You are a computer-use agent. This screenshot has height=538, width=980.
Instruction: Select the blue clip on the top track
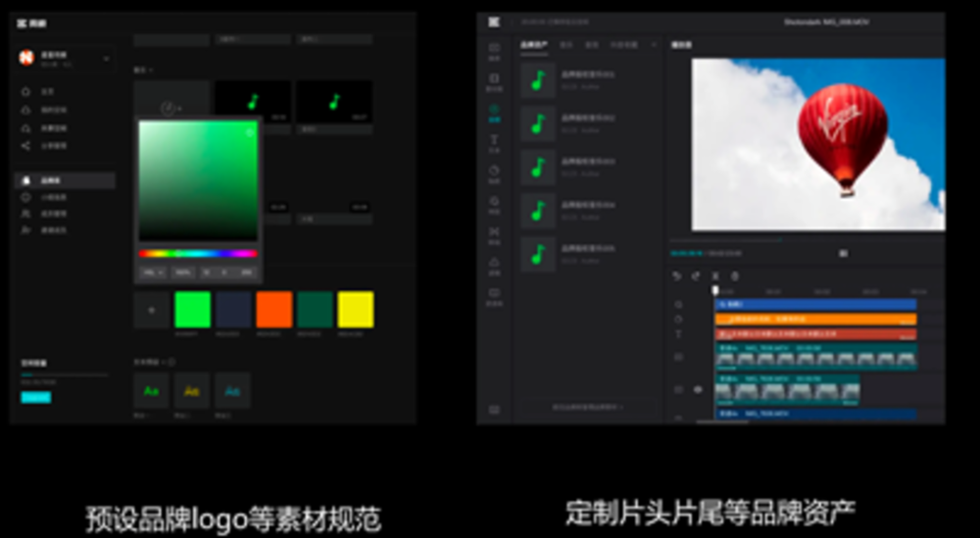pyautogui.click(x=815, y=305)
